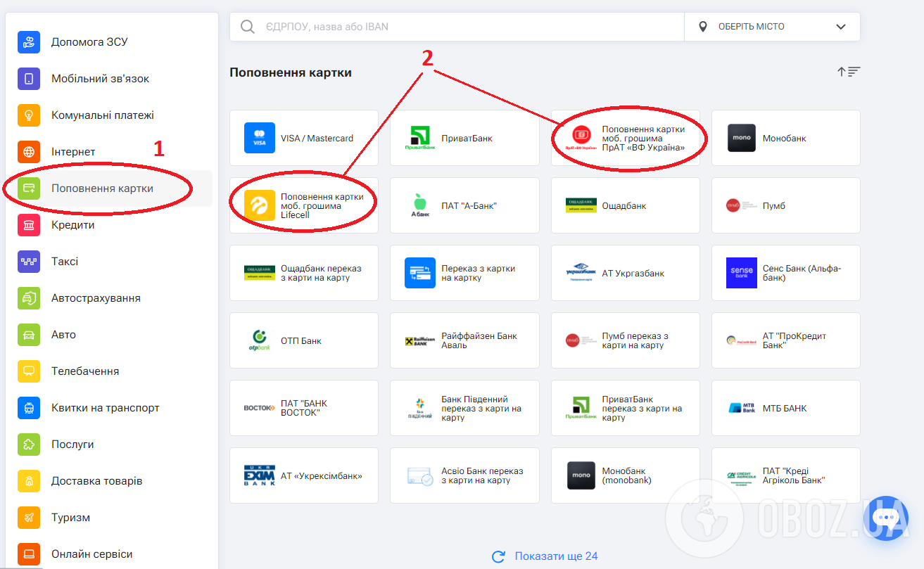
Task: Click the OTP Bank logo
Action: point(260,340)
